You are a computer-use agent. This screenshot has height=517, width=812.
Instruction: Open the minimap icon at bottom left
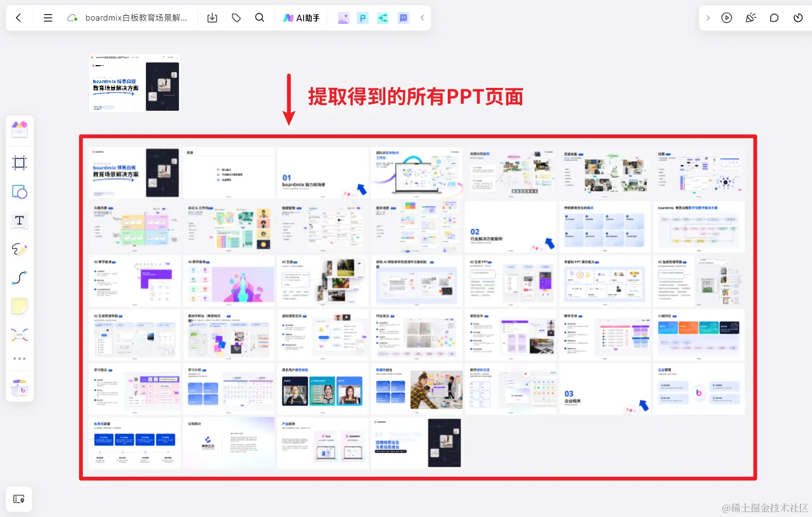click(x=19, y=499)
